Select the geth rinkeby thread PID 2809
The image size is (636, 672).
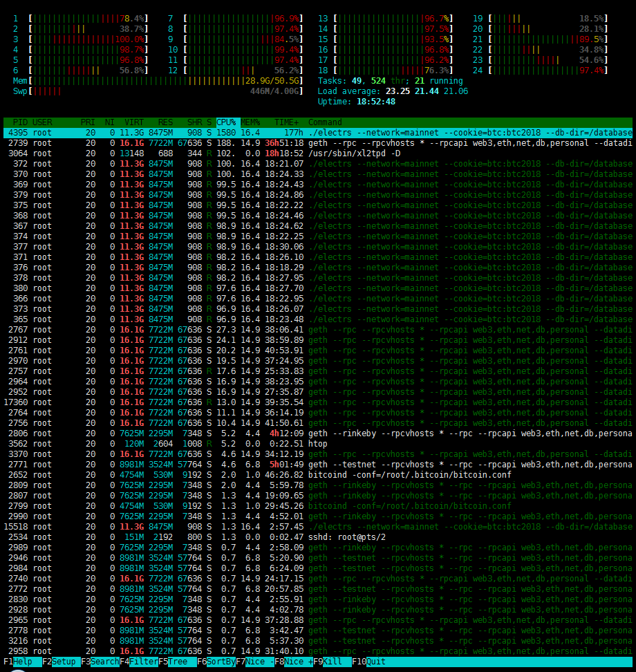point(317,485)
